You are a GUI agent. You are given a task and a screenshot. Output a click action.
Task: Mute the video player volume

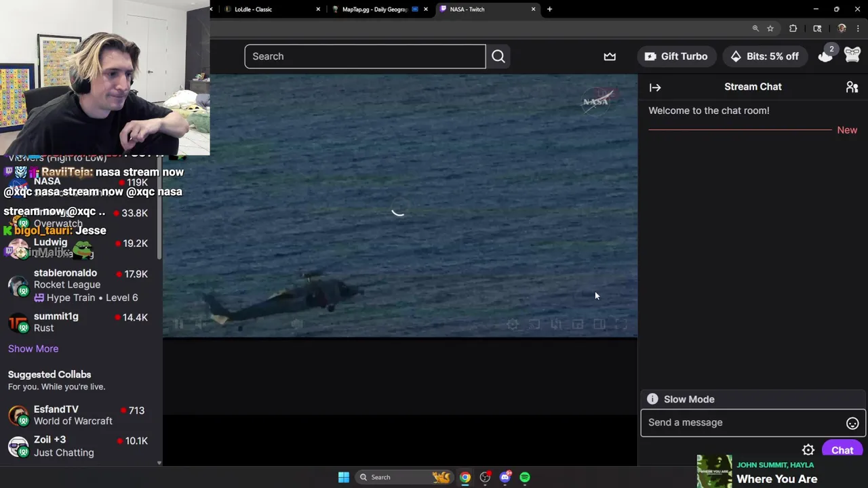pyautogui.click(x=200, y=325)
